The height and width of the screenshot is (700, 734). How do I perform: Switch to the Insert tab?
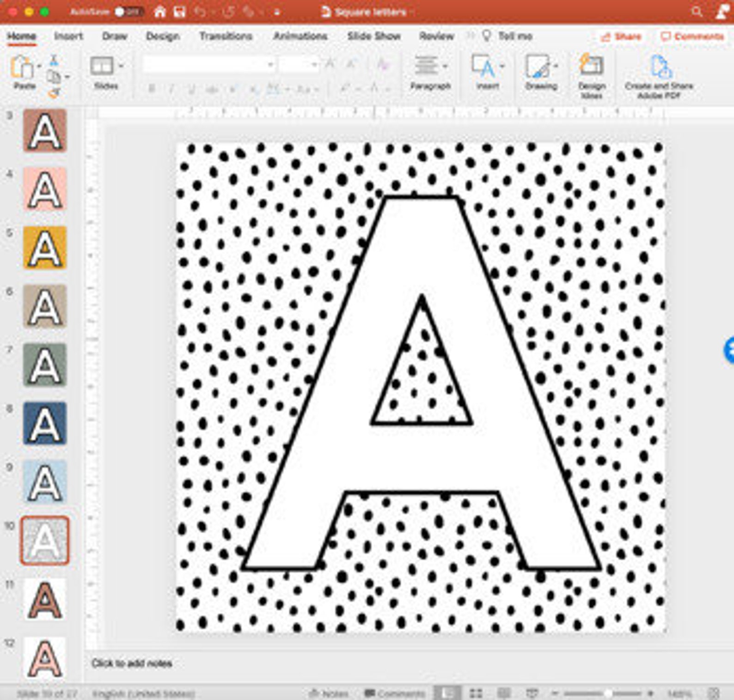point(68,36)
